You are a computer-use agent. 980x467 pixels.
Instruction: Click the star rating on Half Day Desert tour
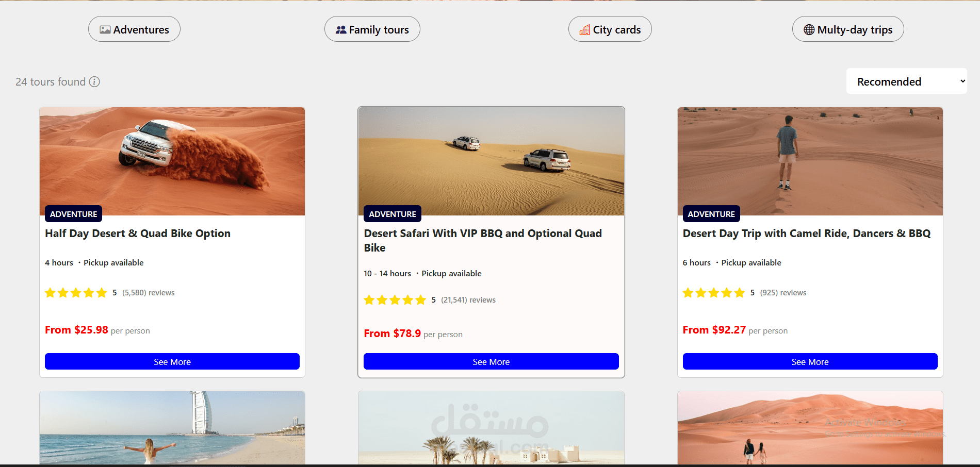click(76, 292)
